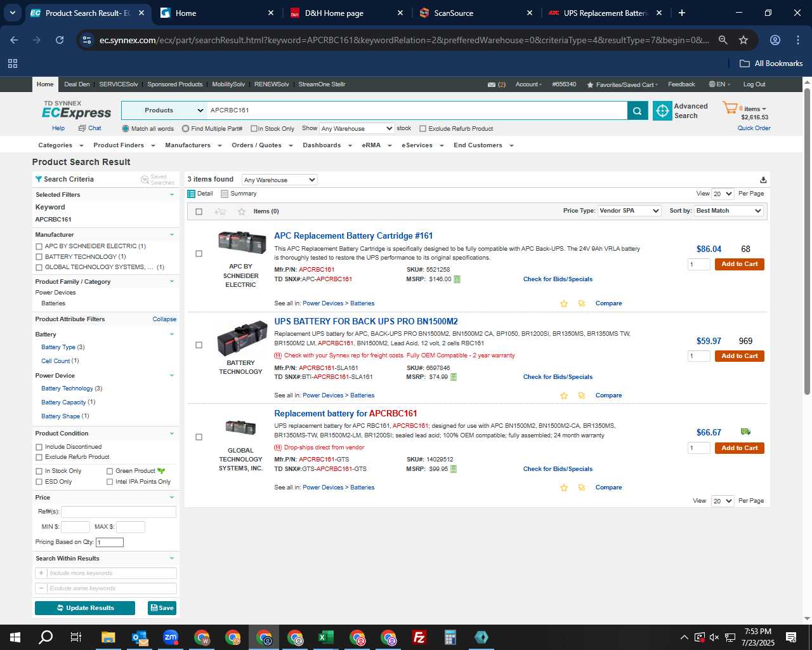The width and height of the screenshot is (812, 650).
Task: Open the Manufacturers menu
Action: (193, 145)
